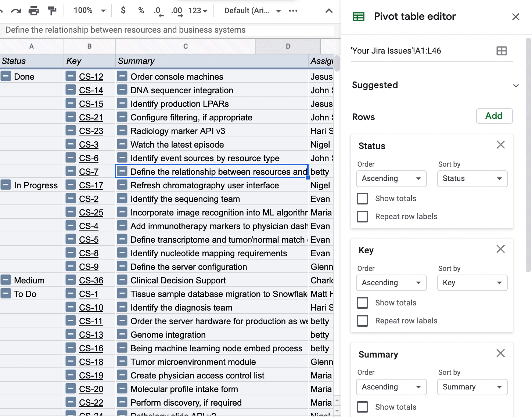Toggle Show totals under Key
This screenshot has height=417, width=532.
click(x=363, y=303)
